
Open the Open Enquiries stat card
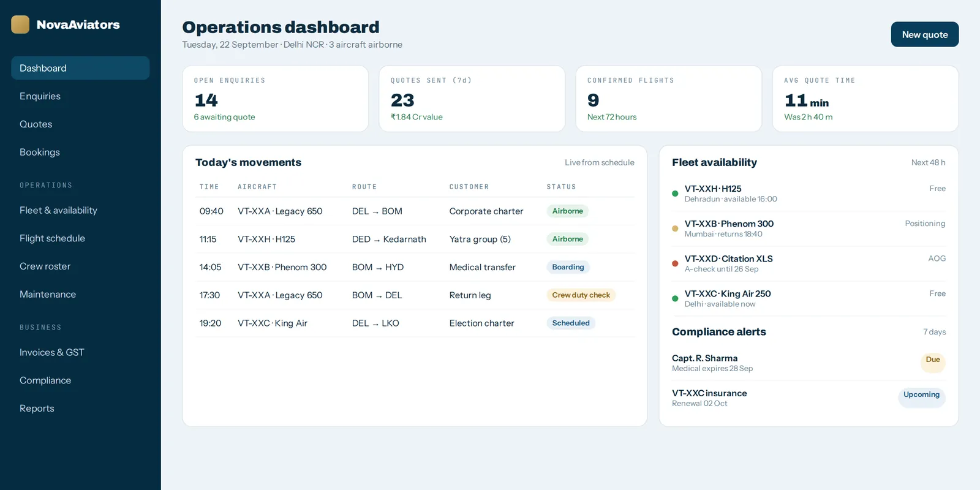coord(276,99)
